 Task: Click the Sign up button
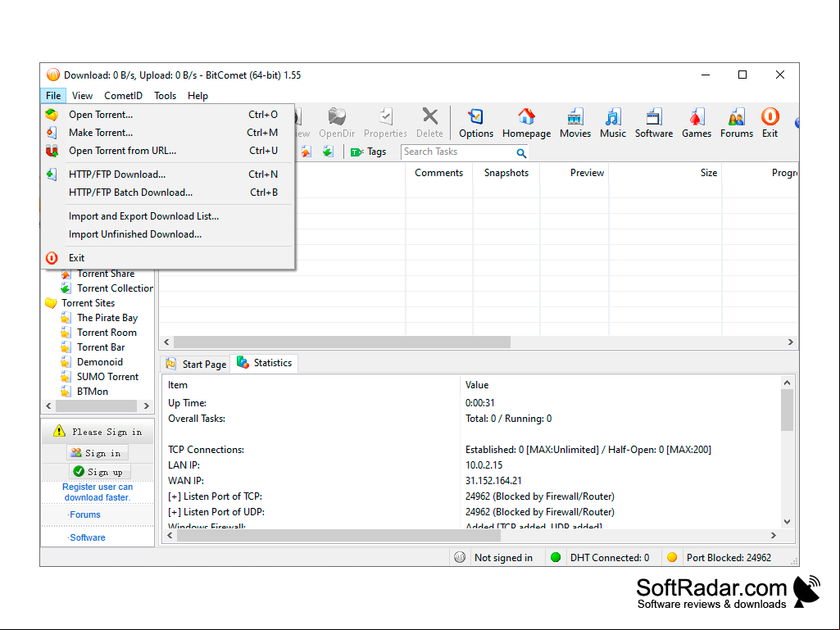[100, 471]
